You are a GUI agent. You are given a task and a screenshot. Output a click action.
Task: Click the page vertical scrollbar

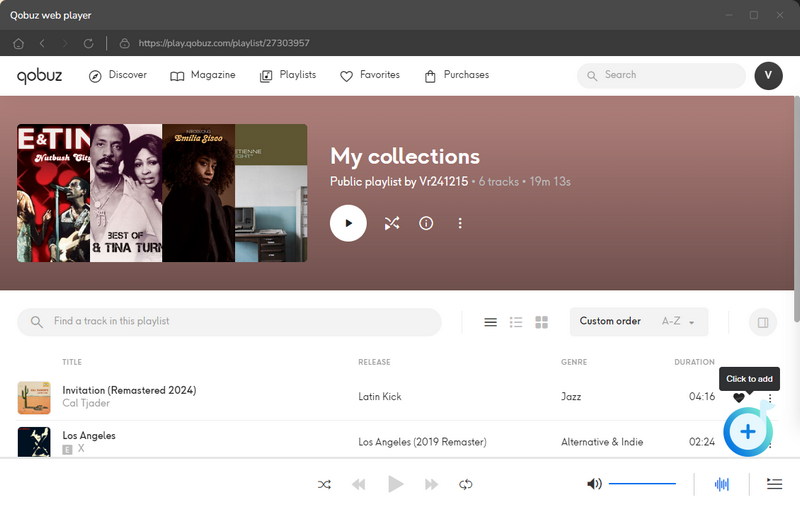point(796,209)
